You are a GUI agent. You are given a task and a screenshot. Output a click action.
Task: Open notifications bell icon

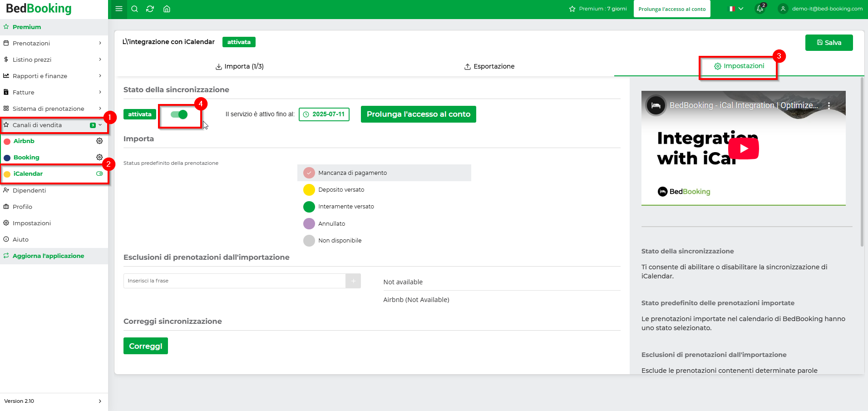pos(760,9)
